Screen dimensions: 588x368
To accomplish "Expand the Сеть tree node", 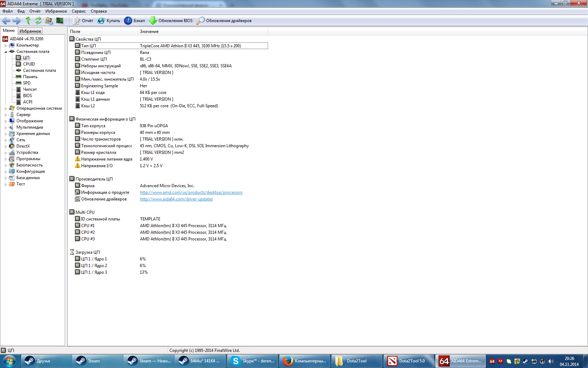I will (x=6, y=140).
